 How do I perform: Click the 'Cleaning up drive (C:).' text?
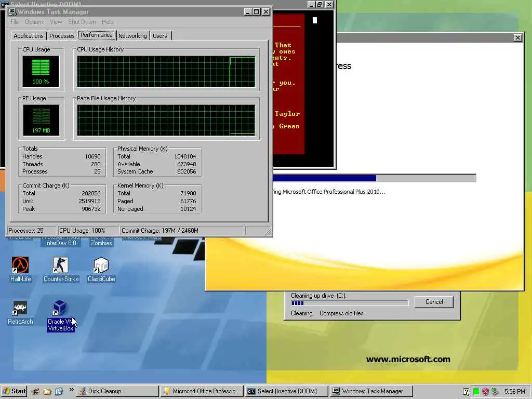coord(318,296)
